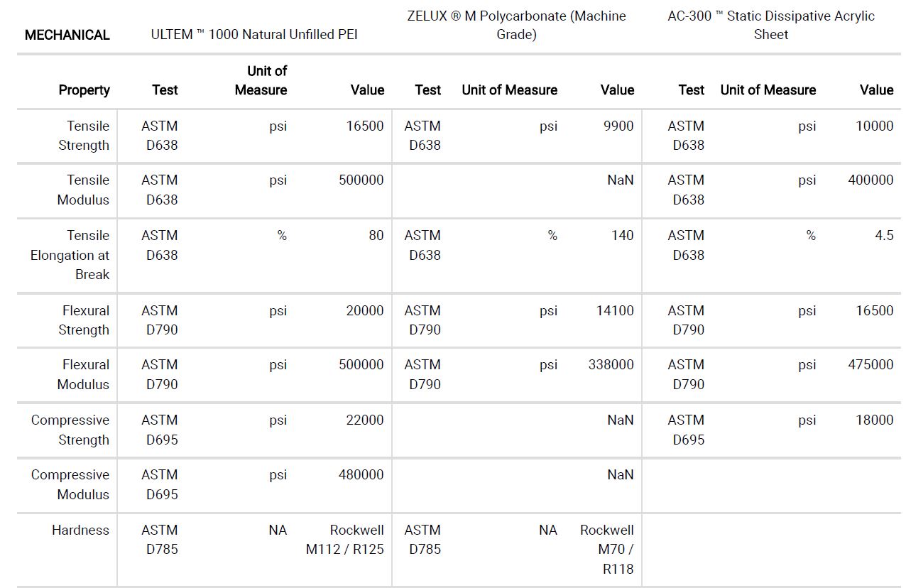Select the AC-300 Static Dissipative Acrylic Sheet header
This screenshot has width=906, height=588.
(771, 25)
